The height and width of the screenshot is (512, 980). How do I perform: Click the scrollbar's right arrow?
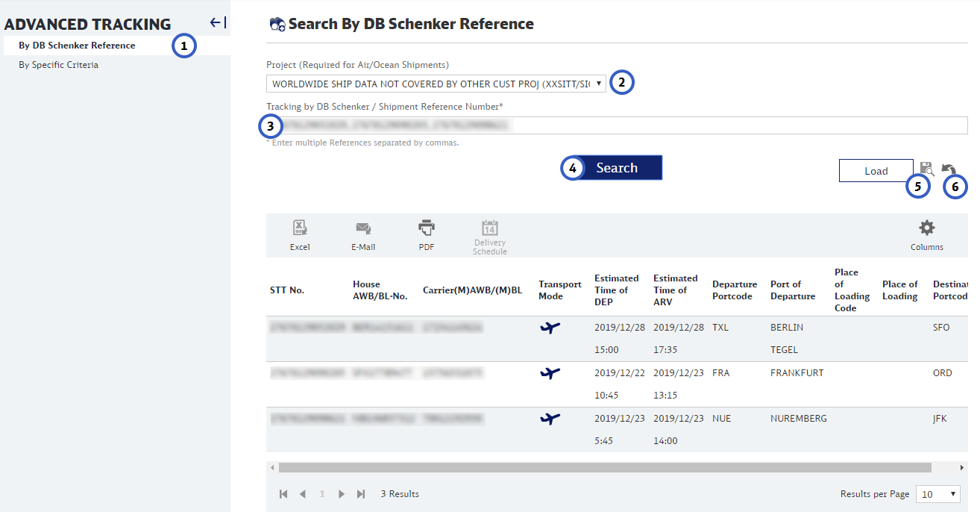[962, 467]
